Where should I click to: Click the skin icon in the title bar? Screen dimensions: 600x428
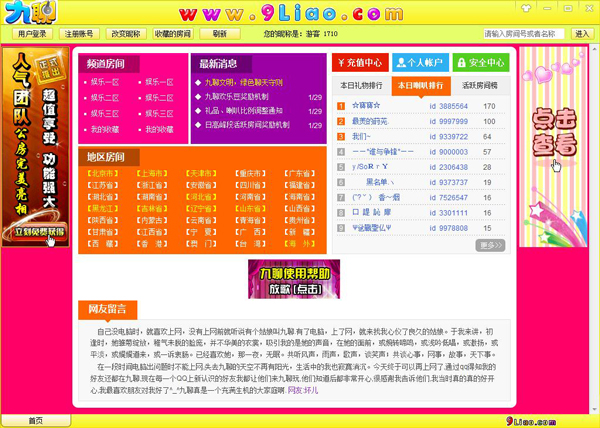[525, 7]
